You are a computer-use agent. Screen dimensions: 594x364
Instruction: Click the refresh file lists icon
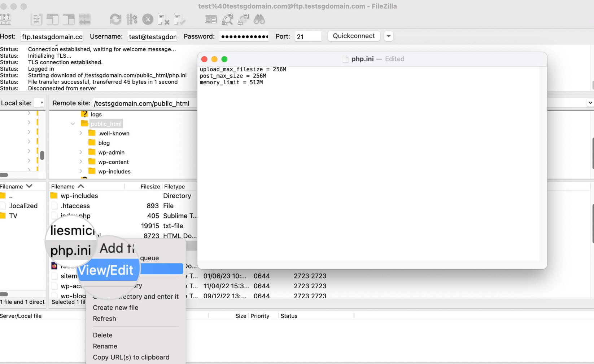click(x=115, y=19)
